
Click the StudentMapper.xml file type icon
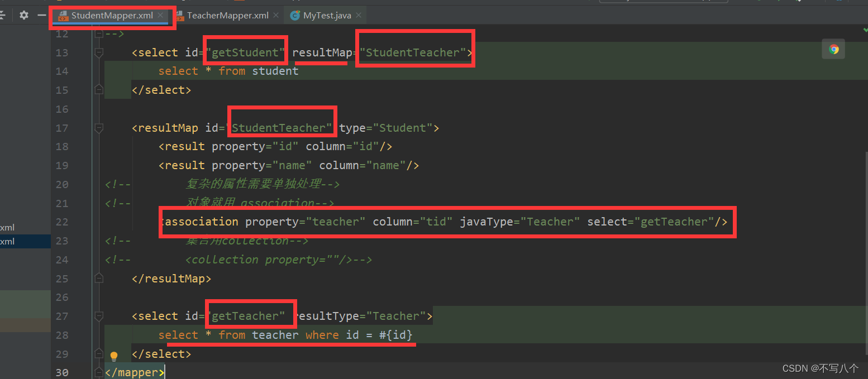(x=63, y=16)
